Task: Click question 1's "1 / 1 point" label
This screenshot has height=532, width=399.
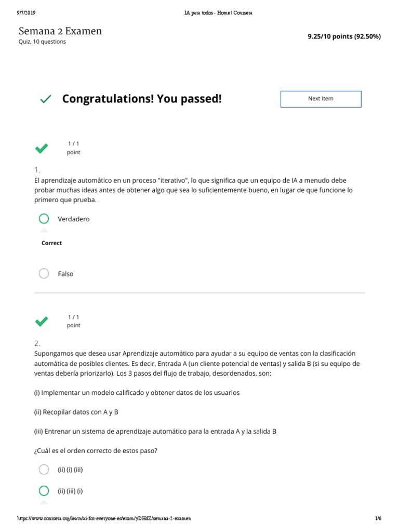Action: click(73, 148)
